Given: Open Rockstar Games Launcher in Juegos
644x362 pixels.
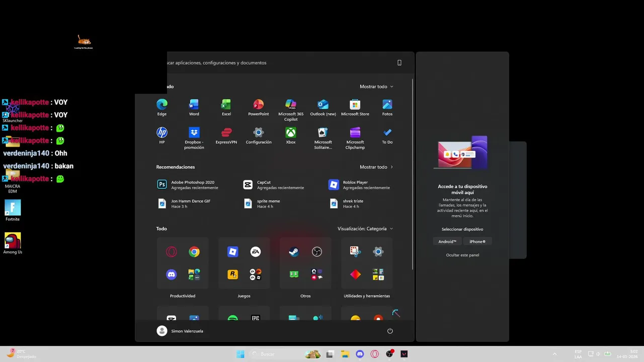Looking at the screenshot, I should pyautogui.click(x=232, y=275).
